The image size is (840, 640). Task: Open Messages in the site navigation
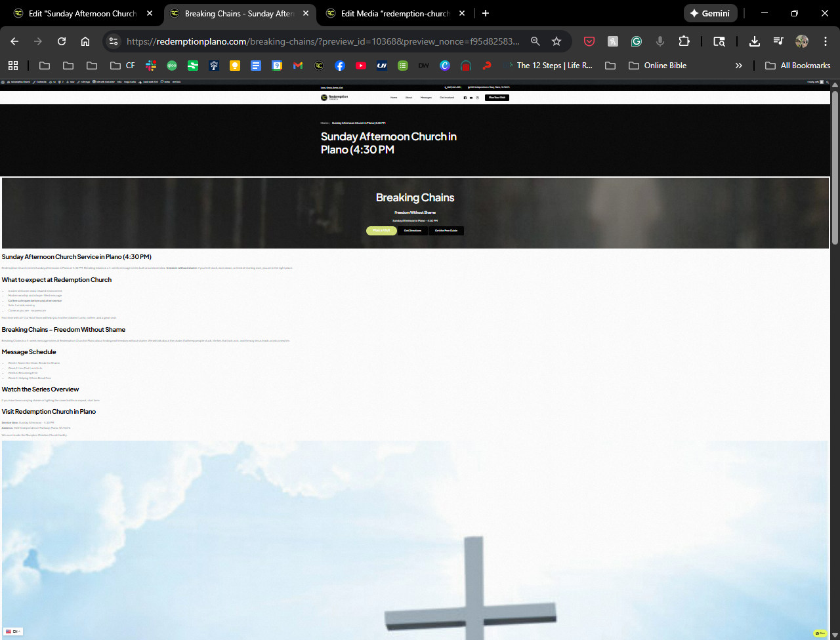[426, 98]
